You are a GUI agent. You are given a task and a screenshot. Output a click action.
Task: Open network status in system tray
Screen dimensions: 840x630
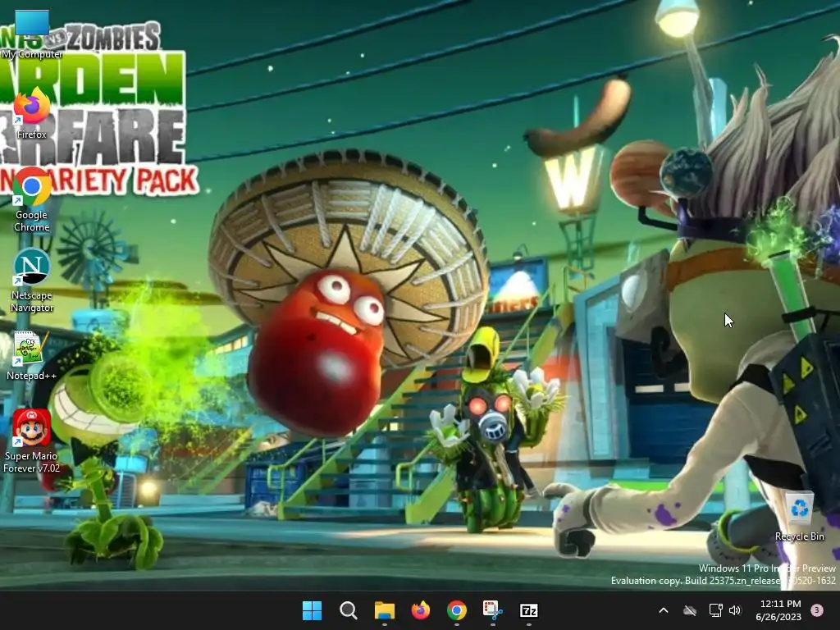[x=715, y=610]
